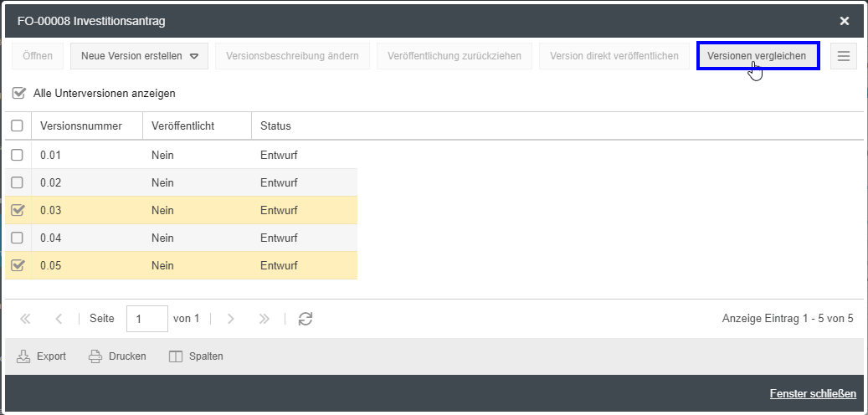Click the Drucken printer icon
This screenshot has width=868, height=415.
click(x=95, y=356)
